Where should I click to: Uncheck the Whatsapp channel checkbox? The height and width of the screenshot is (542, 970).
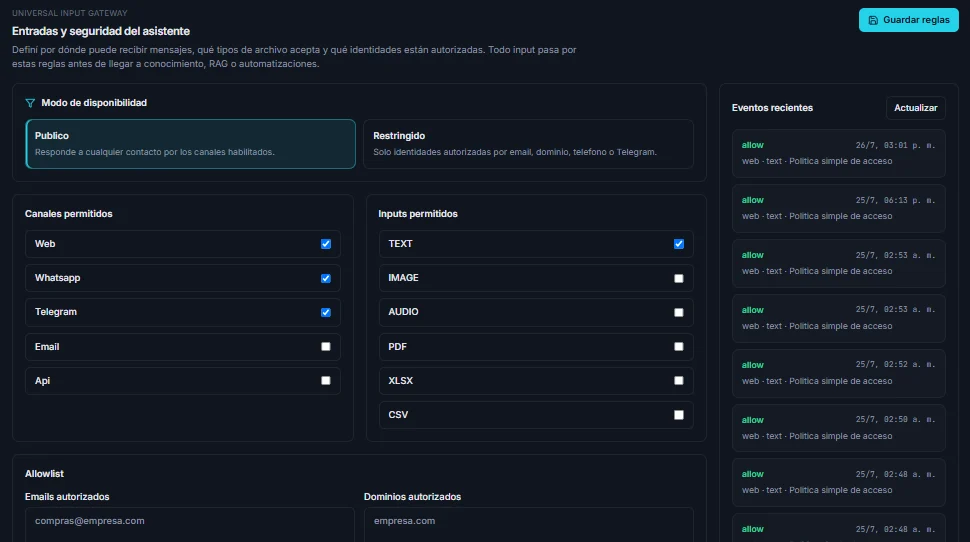[x=326, y=278]
